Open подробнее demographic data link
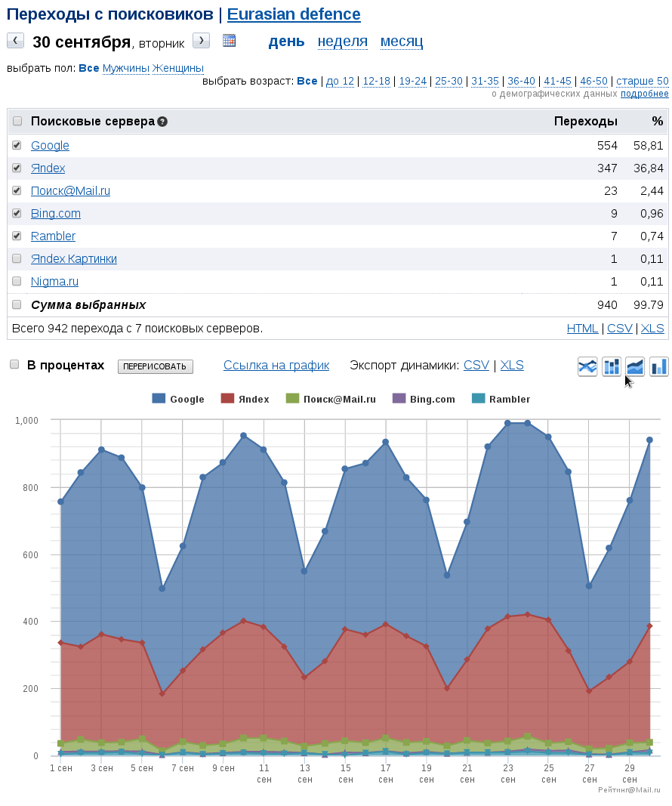This screenshot has width=672, height=806. pos(645,94)
